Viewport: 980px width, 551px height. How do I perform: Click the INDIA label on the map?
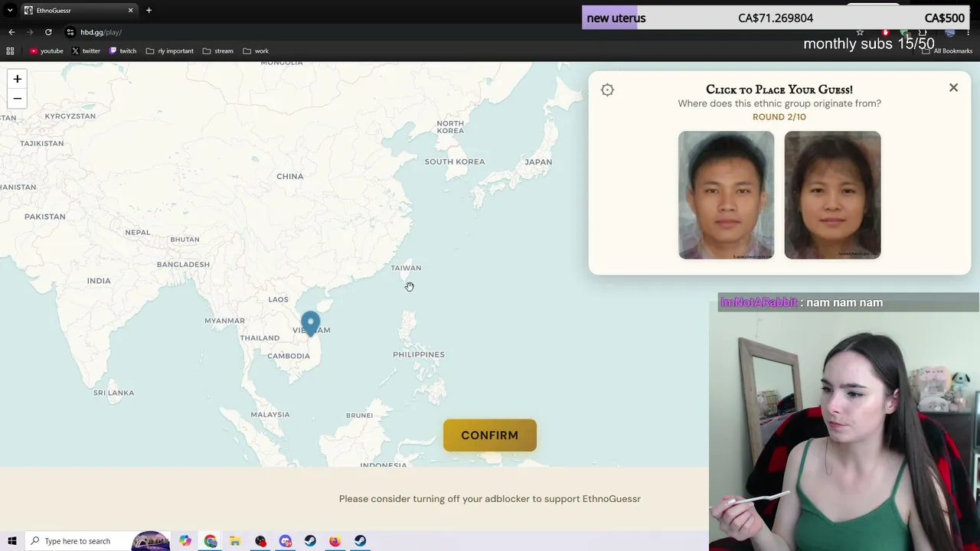(99, 281)
